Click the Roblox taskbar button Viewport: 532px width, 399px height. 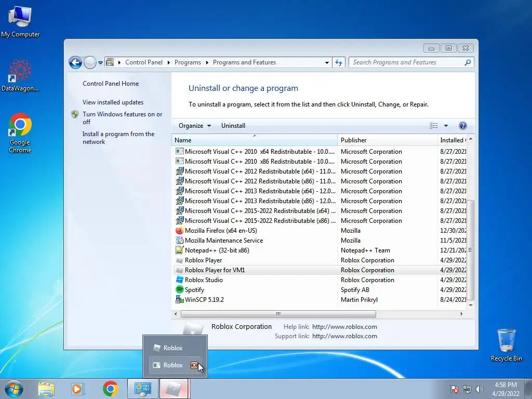[174, 389]
